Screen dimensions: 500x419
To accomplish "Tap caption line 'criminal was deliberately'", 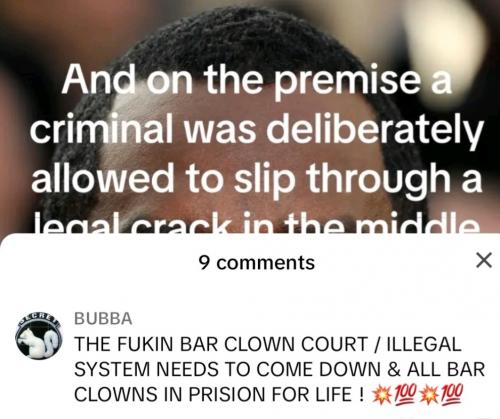I will click(x=257, y=129).
